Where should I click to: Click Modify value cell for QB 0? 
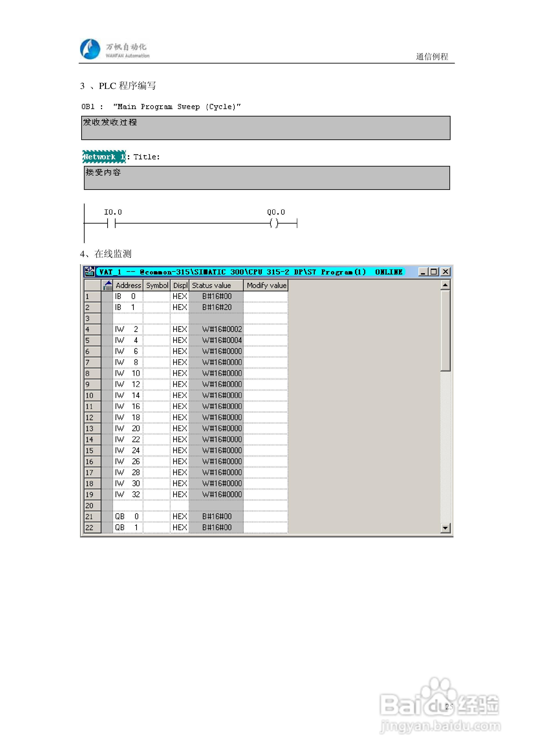[x=266, y=517]
